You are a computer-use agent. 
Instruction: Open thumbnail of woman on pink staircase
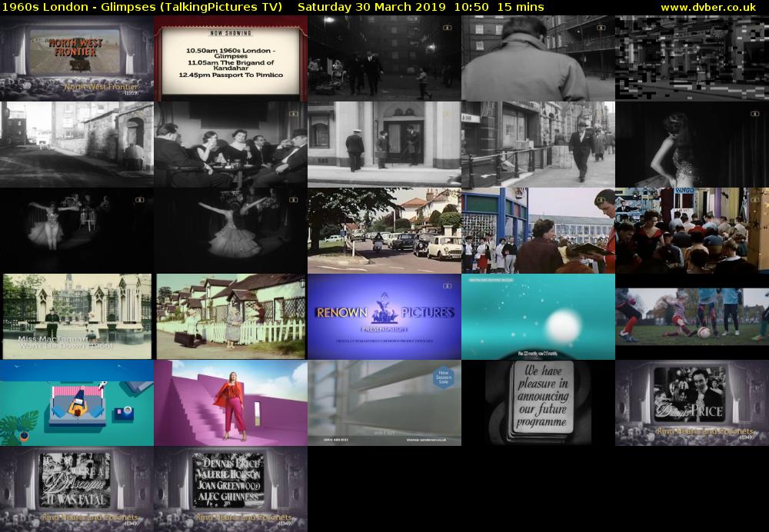[x=231, y=403]
